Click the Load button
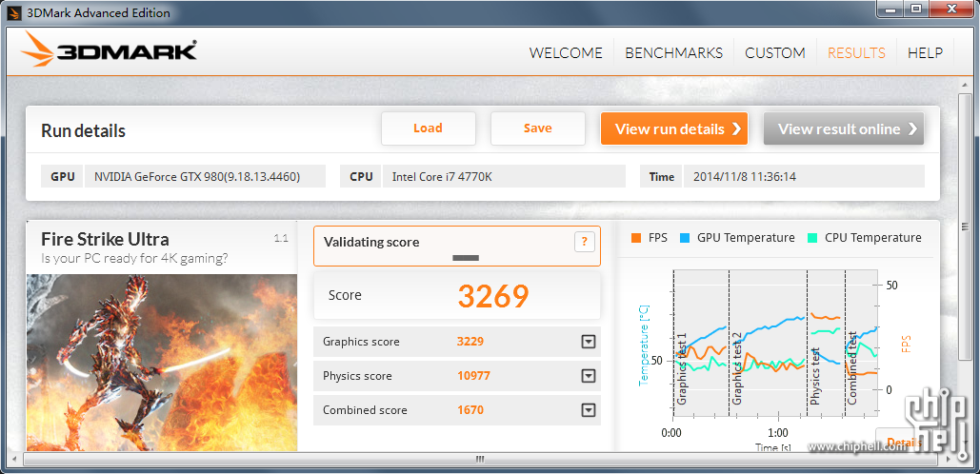 point(429,128)
